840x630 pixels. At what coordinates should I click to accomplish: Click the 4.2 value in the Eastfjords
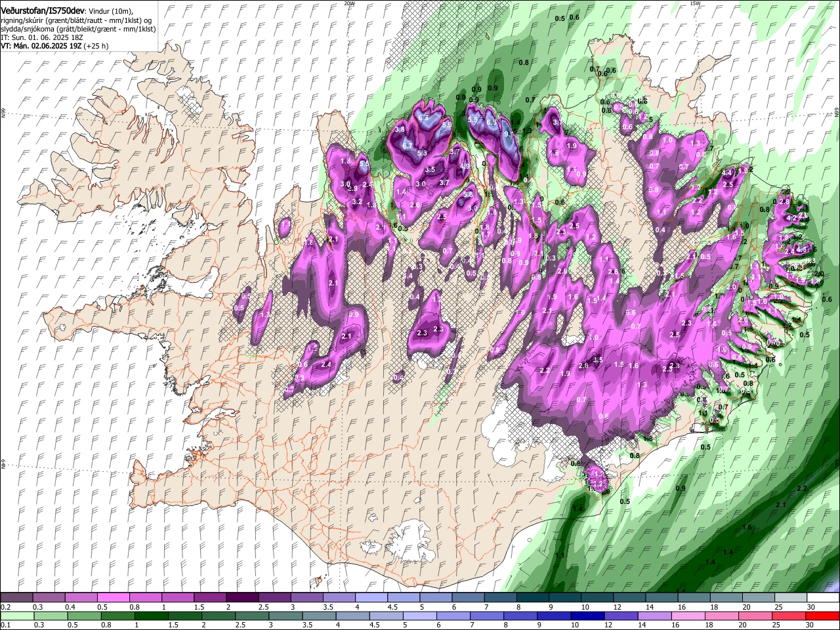pos(791,217)
